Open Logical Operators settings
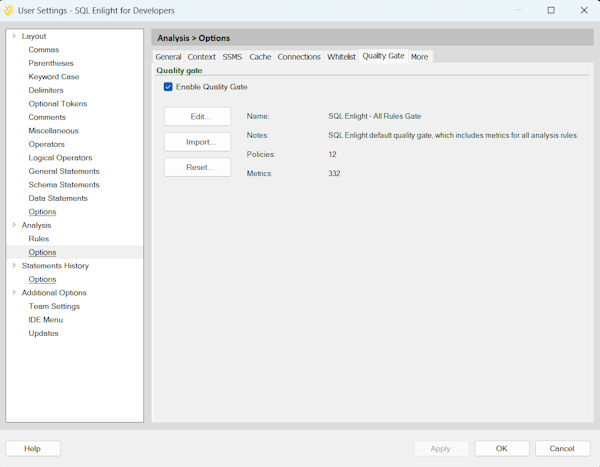This screenshot has width=600, height=467. [x=60, y=158]
